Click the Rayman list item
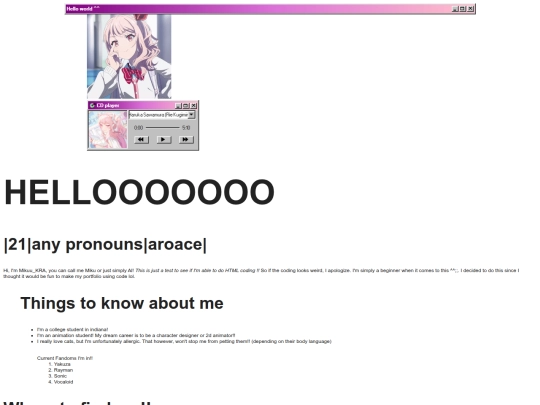This screenshot has height=405, width=540. (63, 370)
